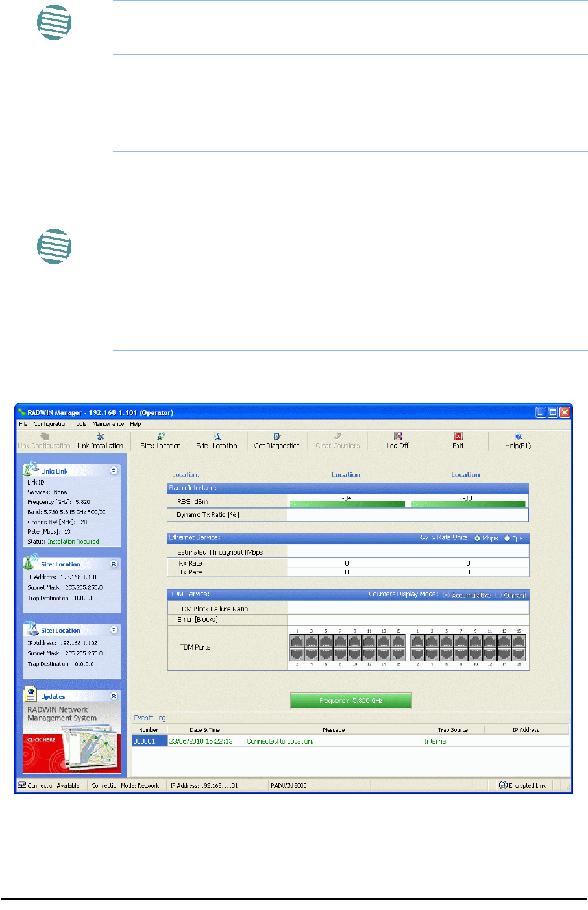
Task: Click the Message column header
Action: pos(334,730)
